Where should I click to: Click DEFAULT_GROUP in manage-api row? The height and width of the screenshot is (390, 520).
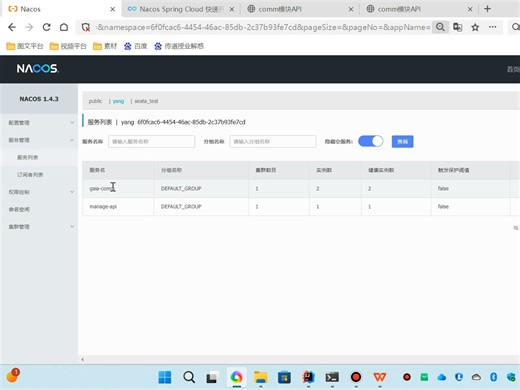click(181, 206)
